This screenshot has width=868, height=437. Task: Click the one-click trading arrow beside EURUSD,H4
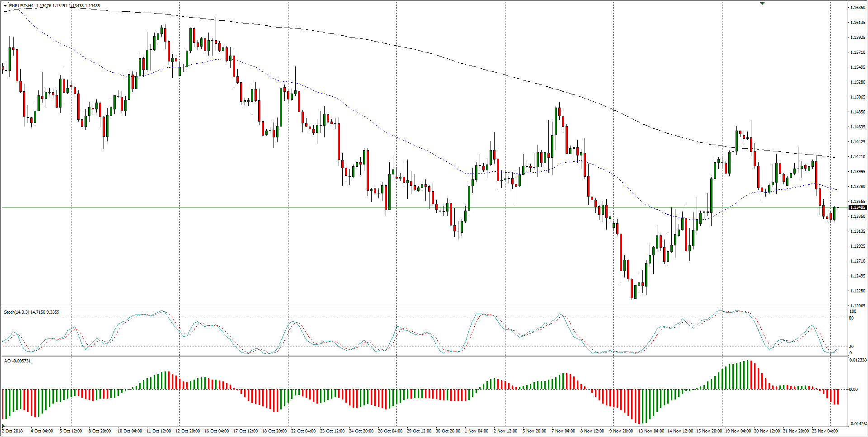click(5, 6)
